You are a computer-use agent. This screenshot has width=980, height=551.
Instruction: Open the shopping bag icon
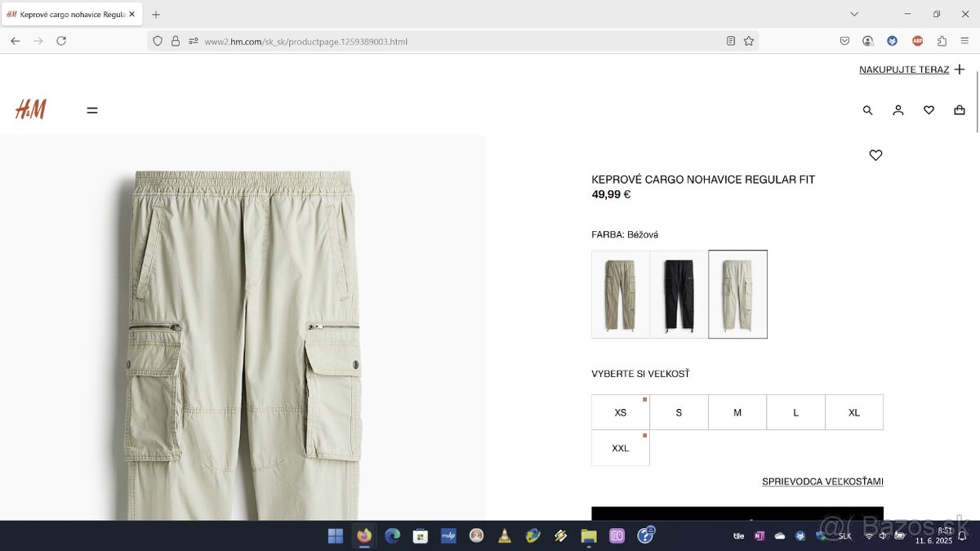coord(960,110)
